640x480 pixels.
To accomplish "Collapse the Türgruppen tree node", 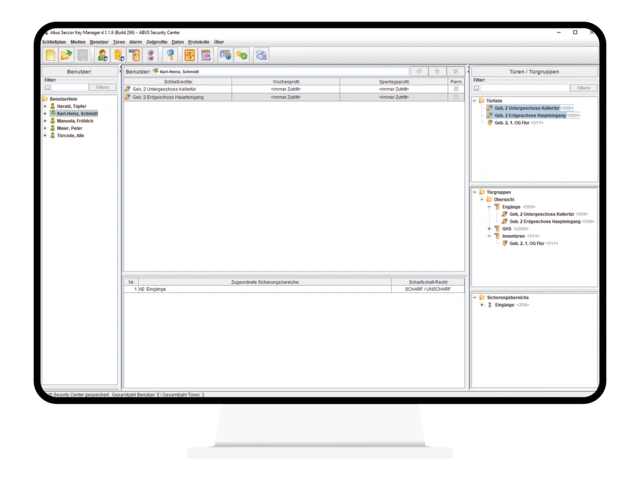I will click(x=475, y=191).
